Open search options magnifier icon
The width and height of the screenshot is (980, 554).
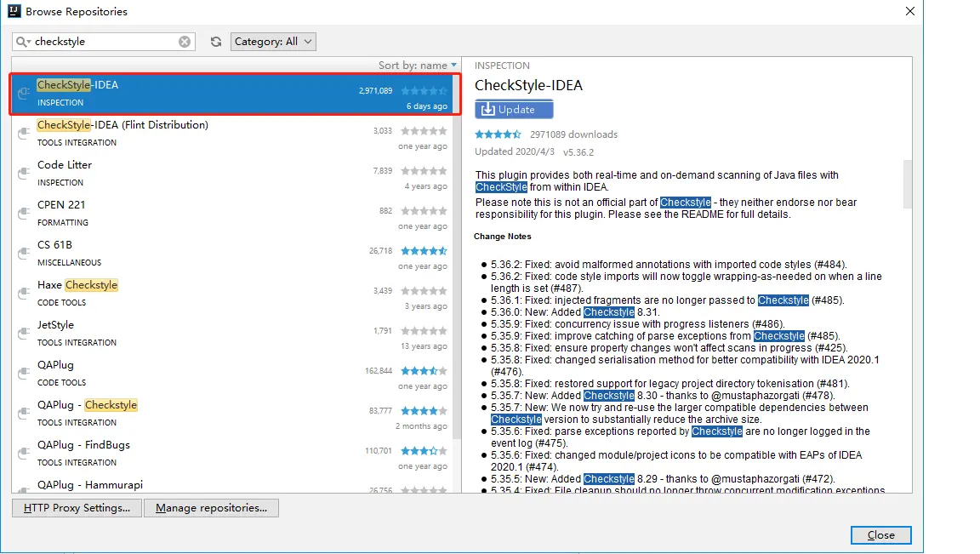tap(23, 41)
